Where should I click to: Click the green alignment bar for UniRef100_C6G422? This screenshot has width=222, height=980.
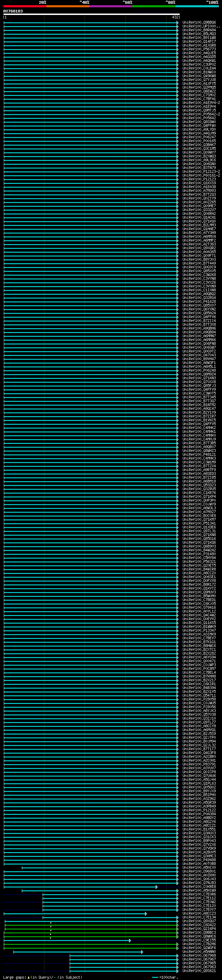(92, 925)
